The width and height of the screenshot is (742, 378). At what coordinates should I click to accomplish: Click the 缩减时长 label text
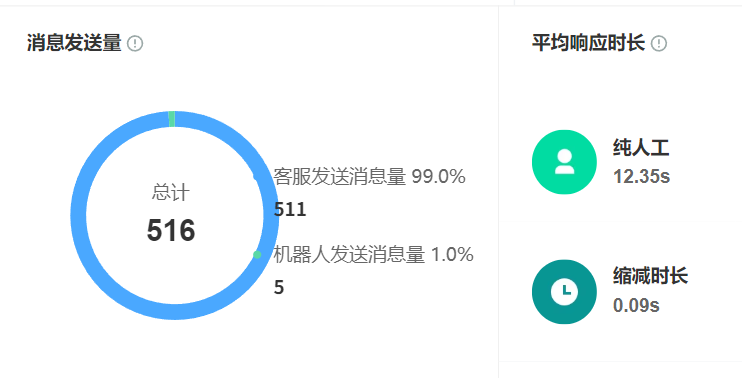650,276
